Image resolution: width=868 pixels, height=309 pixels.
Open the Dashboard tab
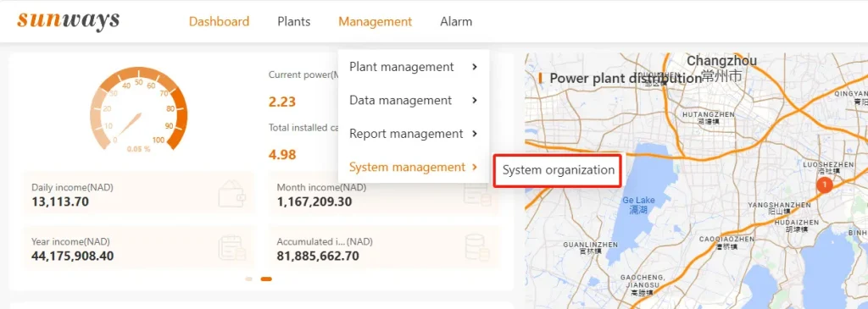220,21
